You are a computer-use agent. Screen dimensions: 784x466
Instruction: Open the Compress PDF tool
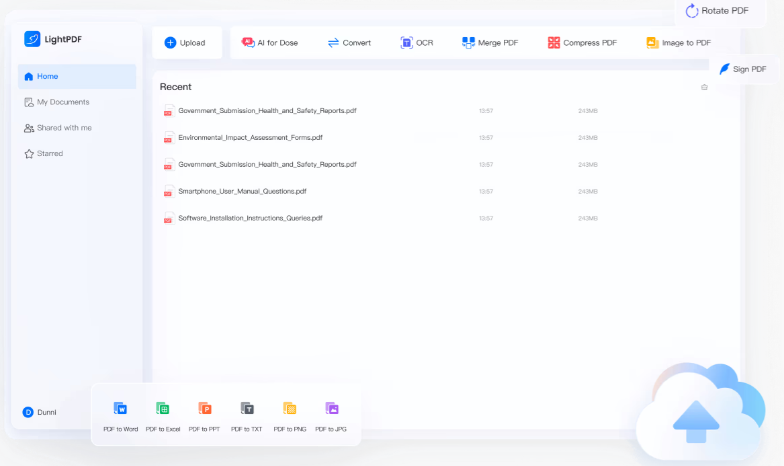(x=582, y=42)
